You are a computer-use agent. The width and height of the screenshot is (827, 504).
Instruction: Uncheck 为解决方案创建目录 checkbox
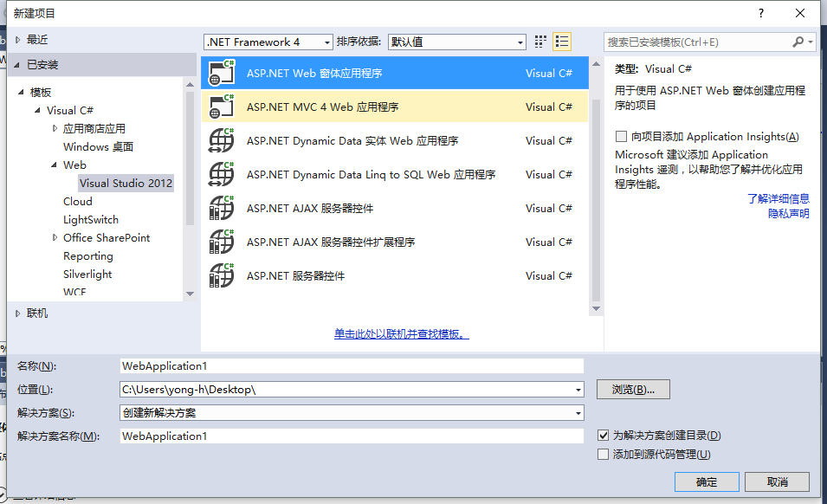pyautogui.click(x=604, y=436)
